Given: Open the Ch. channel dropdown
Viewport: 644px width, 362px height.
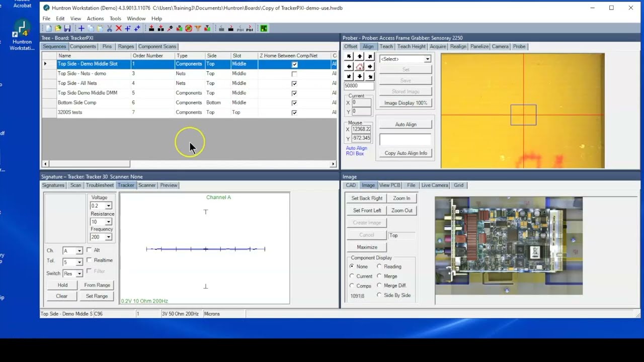Looking at the screenshot, I should [79, 250].
